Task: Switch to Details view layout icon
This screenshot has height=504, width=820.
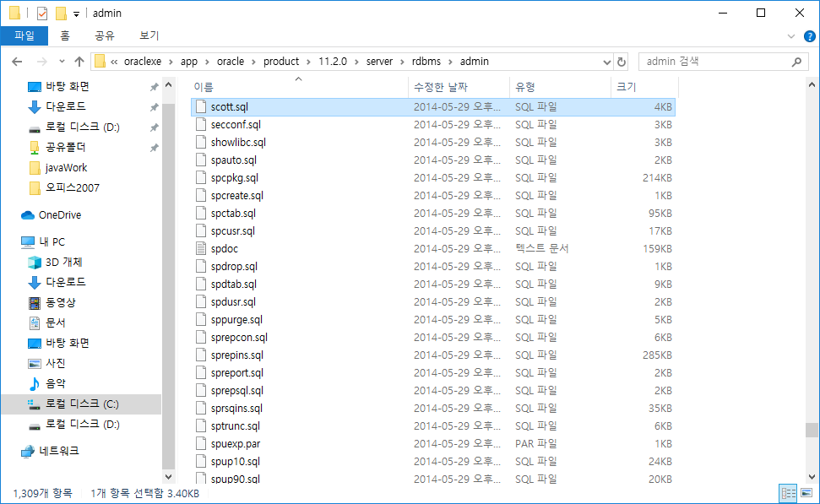Action: [788, 493]
